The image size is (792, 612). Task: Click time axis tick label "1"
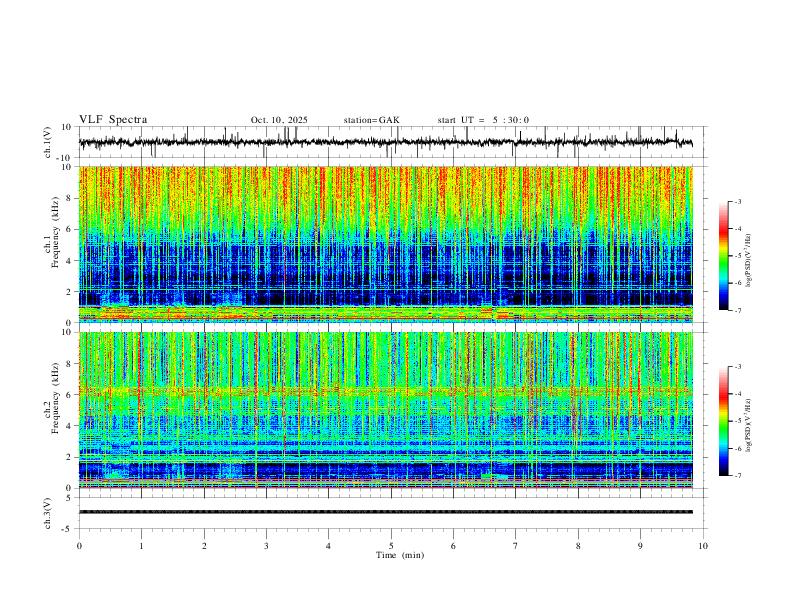point(141,546)
